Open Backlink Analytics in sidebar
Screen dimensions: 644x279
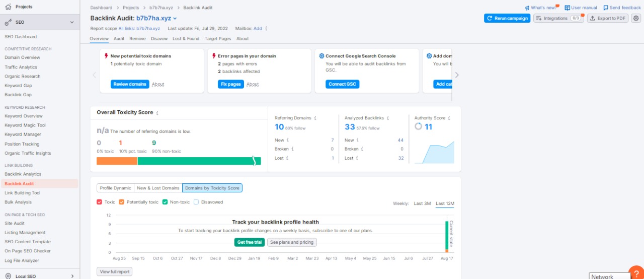tap(23, 174)
